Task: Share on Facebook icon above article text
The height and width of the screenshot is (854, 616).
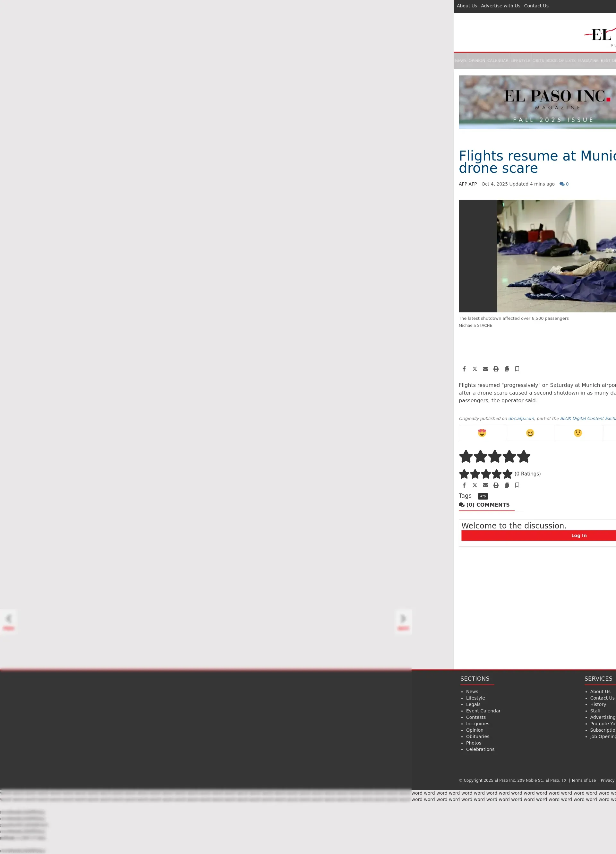Action: [x=464, y=369]
